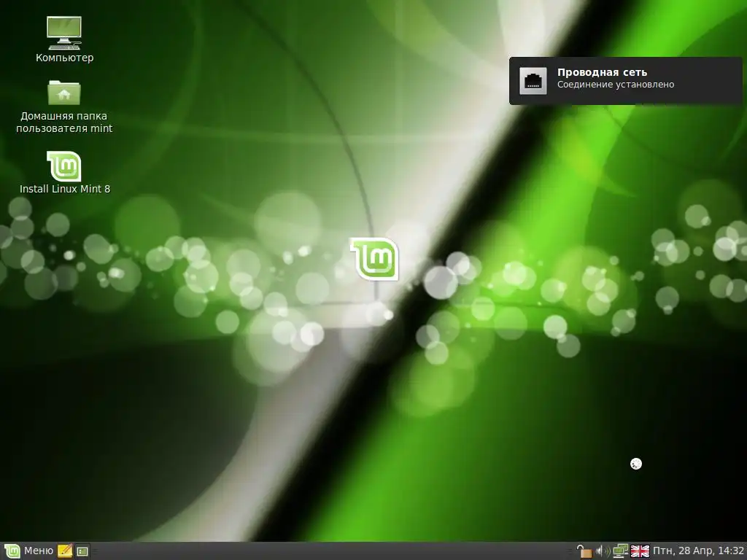The image size is (747, 560).
Task: Click the wired network icon in the notification
Action: coord(533,81)
